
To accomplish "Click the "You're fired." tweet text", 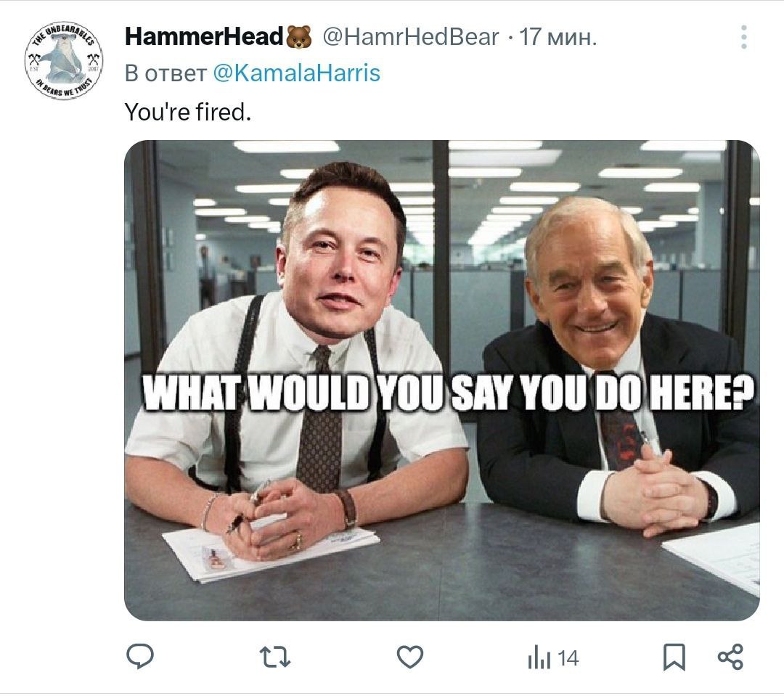I will tap(187, 112).
